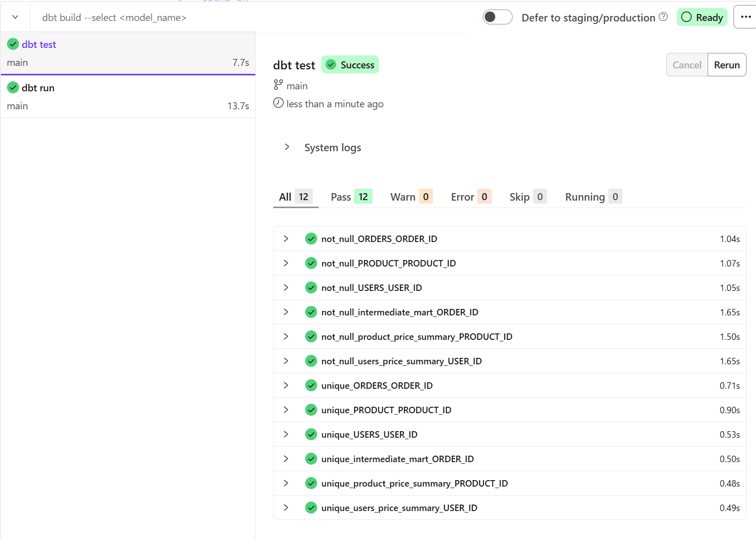The width and height of the screenshot is (756, 539).
Task: Click status icon of unique_intermediate_mart_ORDER_ID
Action: pyautogui.click(x=311, y=459)
